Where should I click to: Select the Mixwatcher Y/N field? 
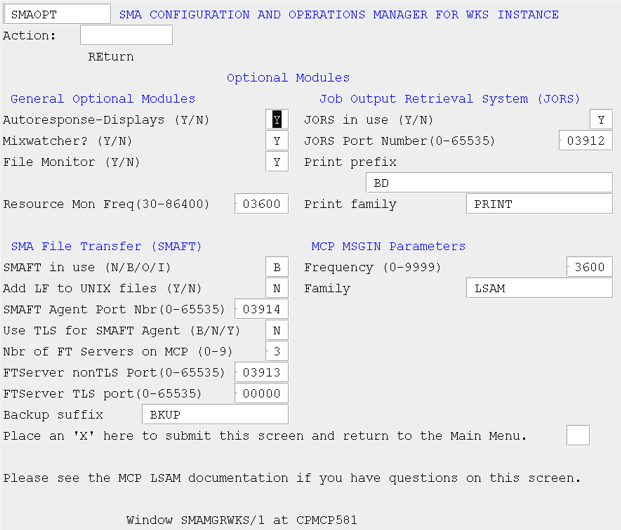(x=277, y=141)
